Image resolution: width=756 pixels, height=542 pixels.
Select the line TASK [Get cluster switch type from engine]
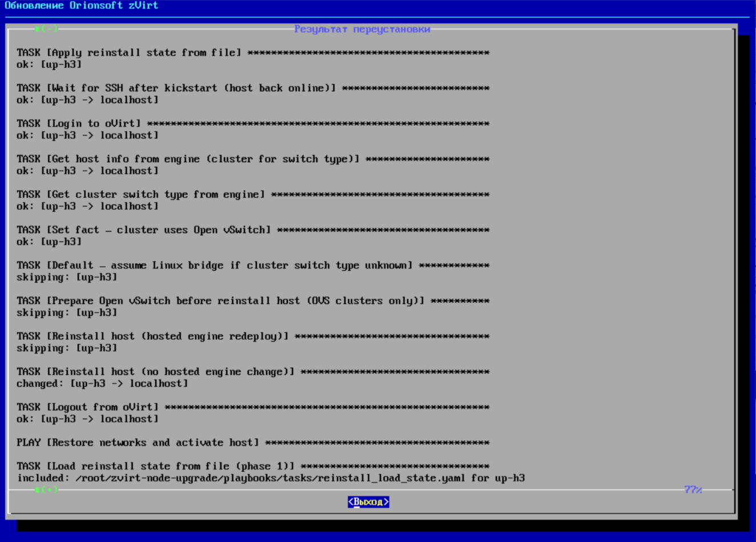pyautogui.click(x=253, y=194)
